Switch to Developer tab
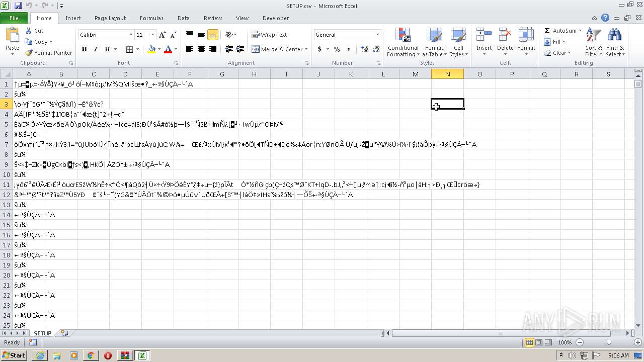 pos(276,18)
